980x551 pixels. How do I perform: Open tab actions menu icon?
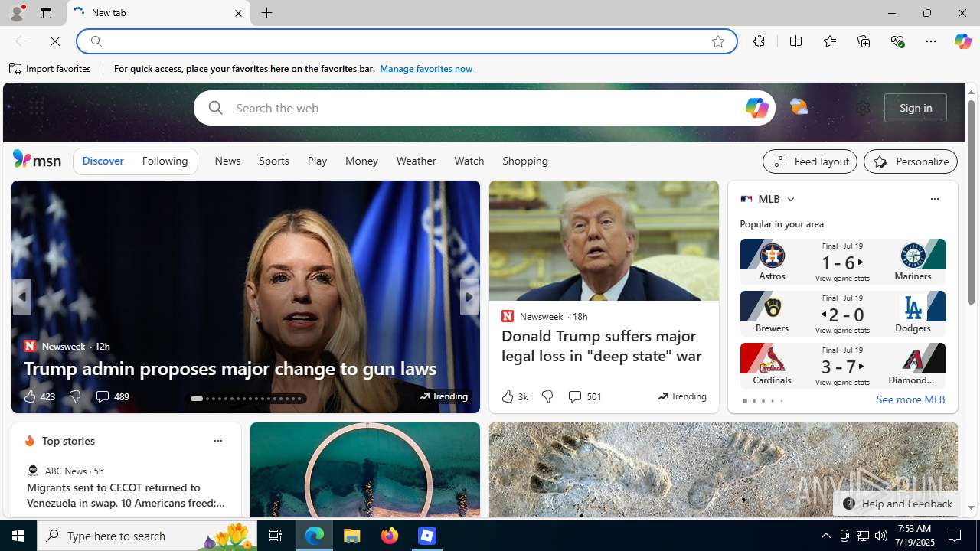tap(46, 13)
